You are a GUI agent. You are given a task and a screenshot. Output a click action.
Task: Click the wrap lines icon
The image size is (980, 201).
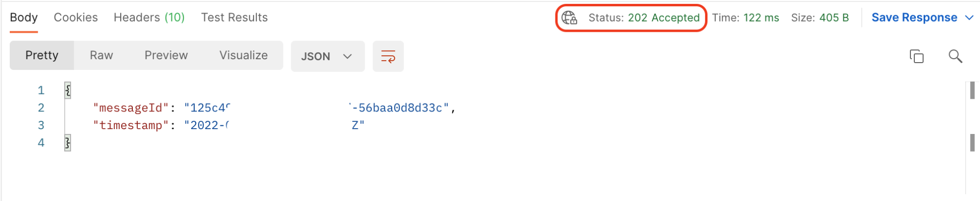click(x=388, y=57)
